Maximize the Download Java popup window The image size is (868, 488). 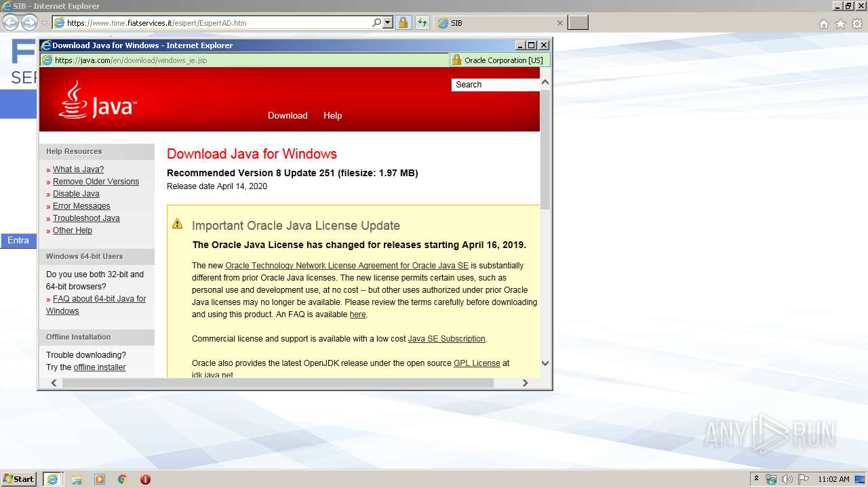pos(532,45)
